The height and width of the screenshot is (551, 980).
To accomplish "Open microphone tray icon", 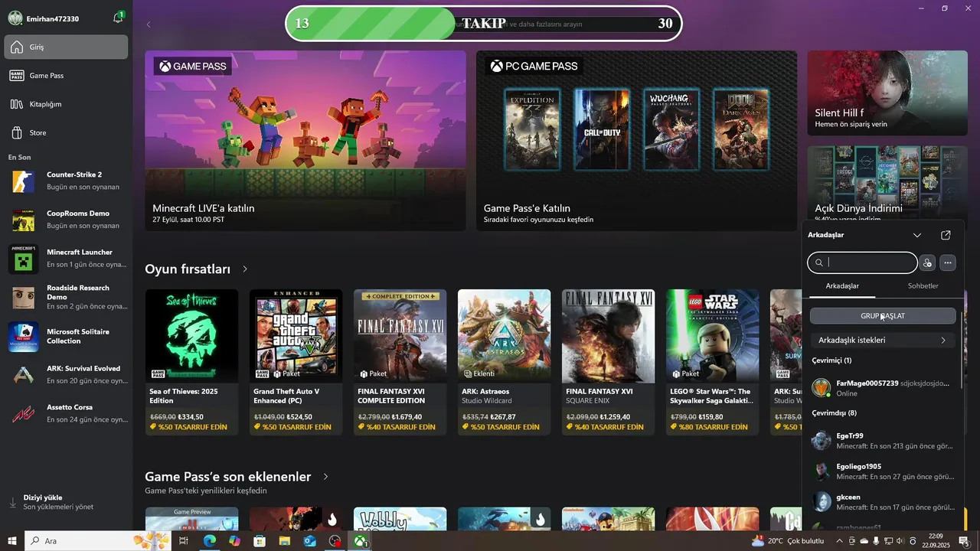I will [876, 541].
